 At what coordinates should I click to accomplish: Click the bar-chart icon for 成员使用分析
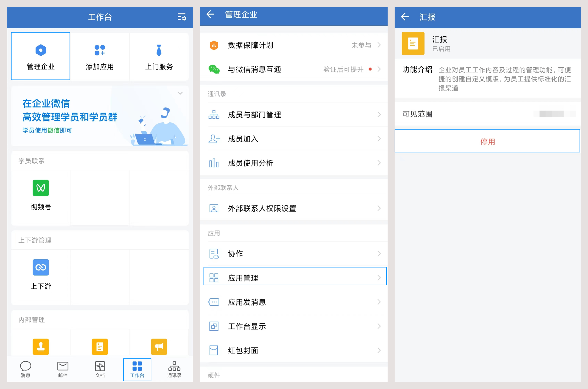click(x=214, y=163)
